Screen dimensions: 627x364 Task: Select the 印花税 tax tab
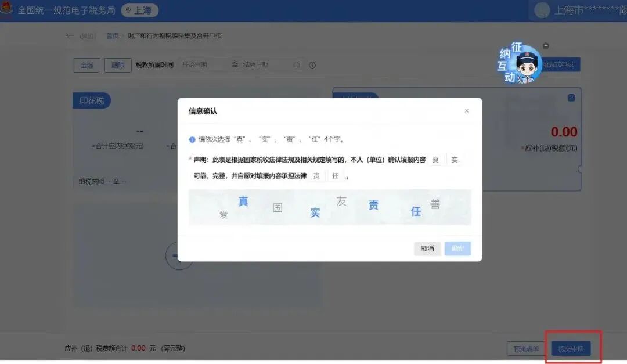point(91,100)
